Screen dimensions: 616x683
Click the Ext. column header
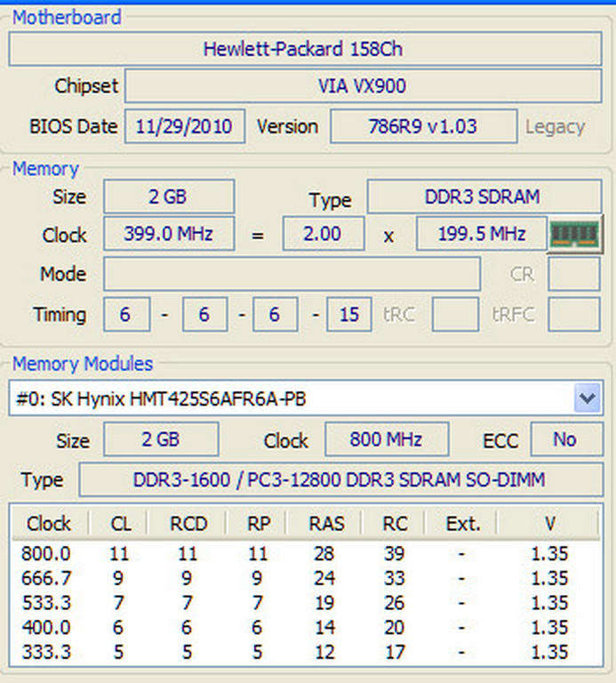click(462, 523)
